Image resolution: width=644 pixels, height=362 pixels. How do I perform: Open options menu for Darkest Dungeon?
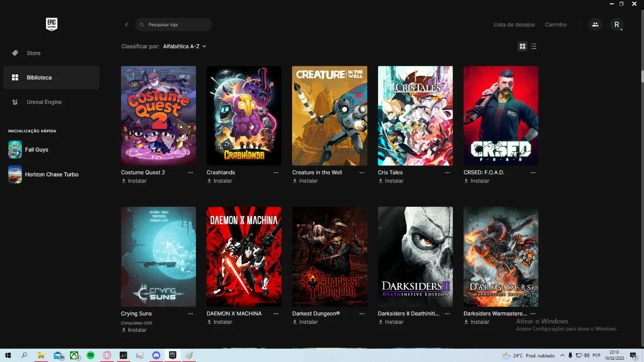coord(362,314)
